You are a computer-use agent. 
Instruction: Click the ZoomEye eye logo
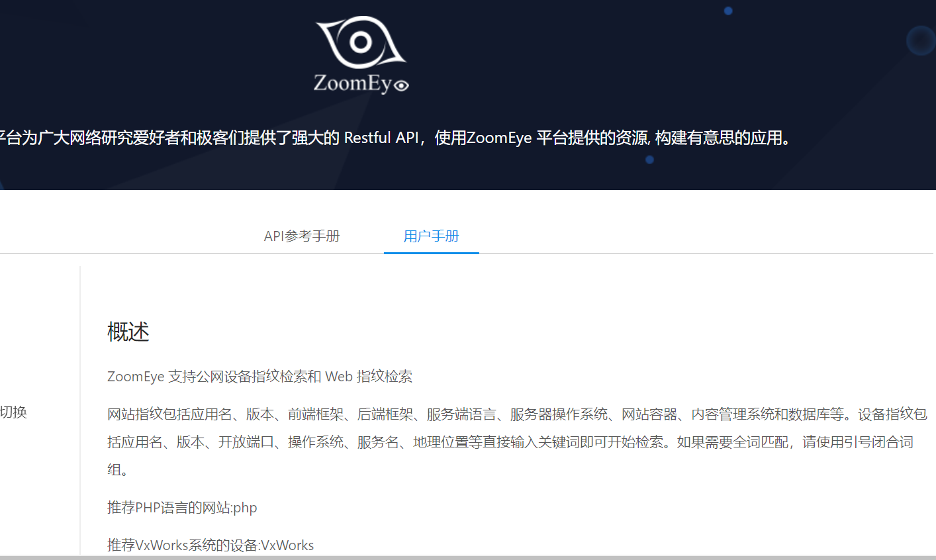point(361,42)
